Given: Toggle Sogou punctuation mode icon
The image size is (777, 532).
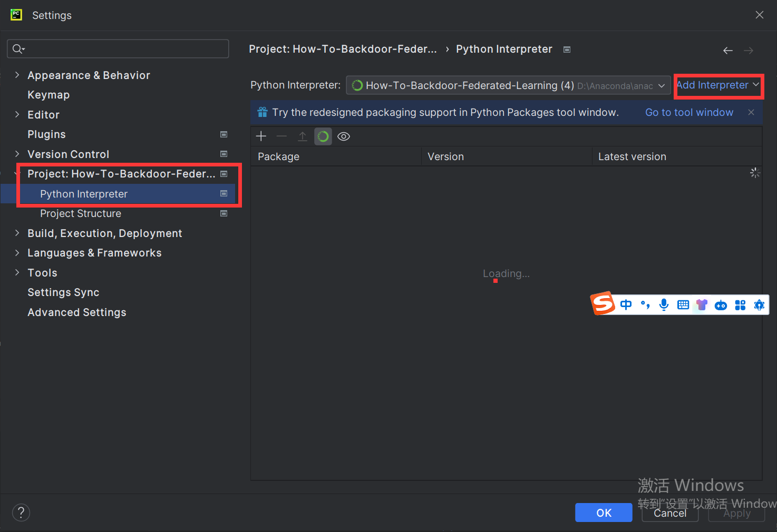Looking at the screenshot, I should tap(645, 305).
